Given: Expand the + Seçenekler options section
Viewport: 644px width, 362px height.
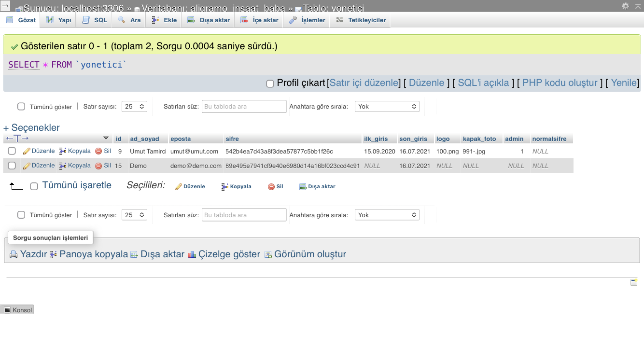Looking at the screenshot, I should [32, 128].
